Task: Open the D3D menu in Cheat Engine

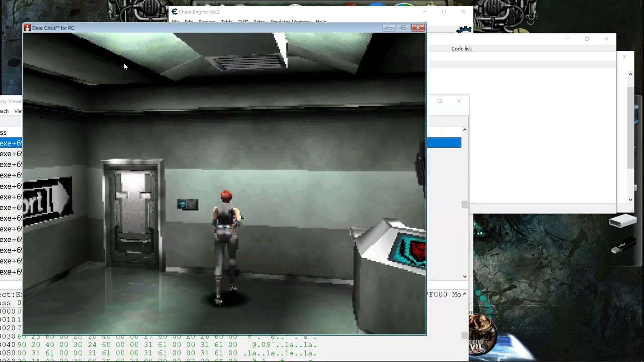Action: (243, 22)
